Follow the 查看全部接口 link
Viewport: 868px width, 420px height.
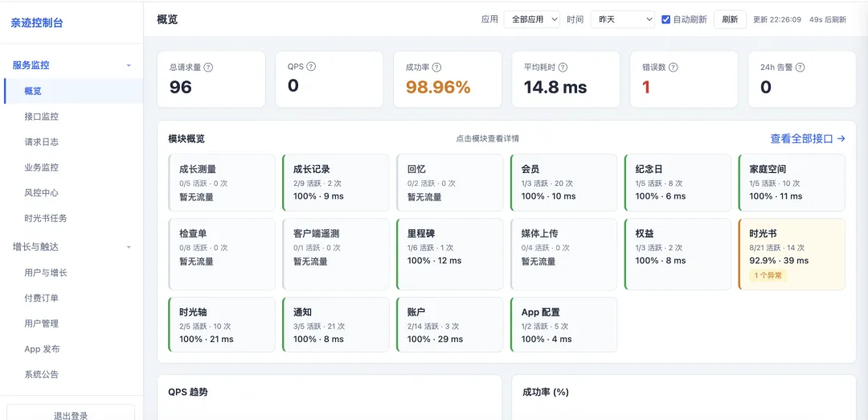pyautogui.click(x=808, y=138)
